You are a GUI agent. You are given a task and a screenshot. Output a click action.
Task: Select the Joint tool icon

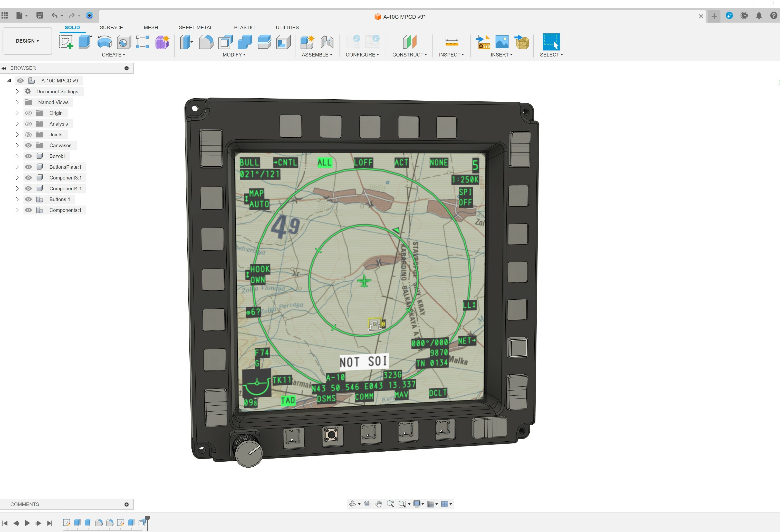tap(326, 42)
